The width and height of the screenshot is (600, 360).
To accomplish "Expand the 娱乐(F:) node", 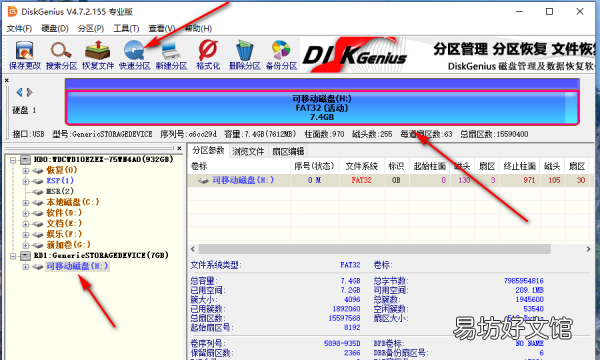I will point(26,235).
